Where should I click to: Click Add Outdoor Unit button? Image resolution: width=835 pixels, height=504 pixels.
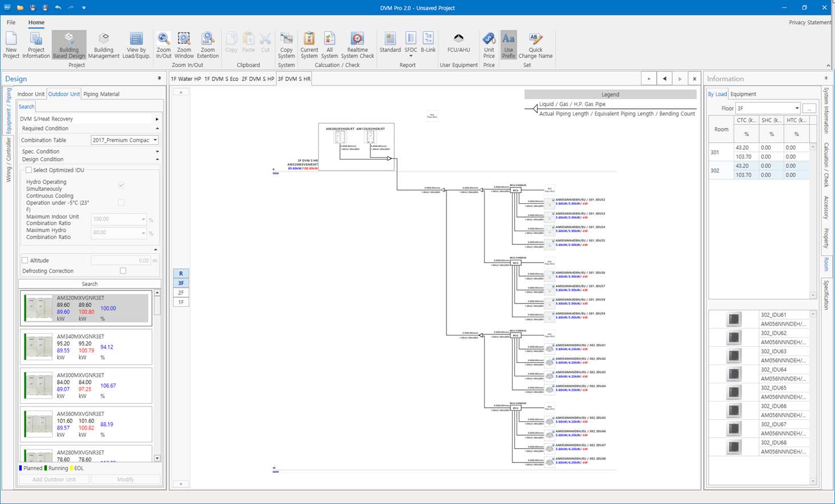point(54,480)
